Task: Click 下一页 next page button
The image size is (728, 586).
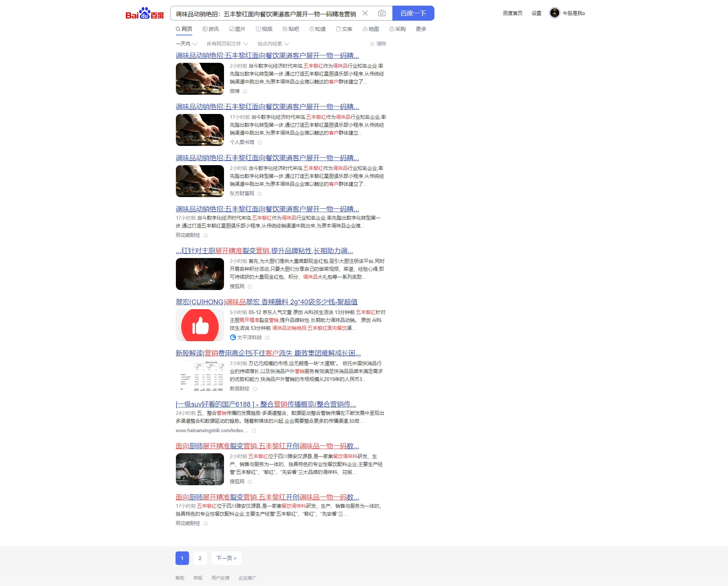Action: [x=227, y=558]
